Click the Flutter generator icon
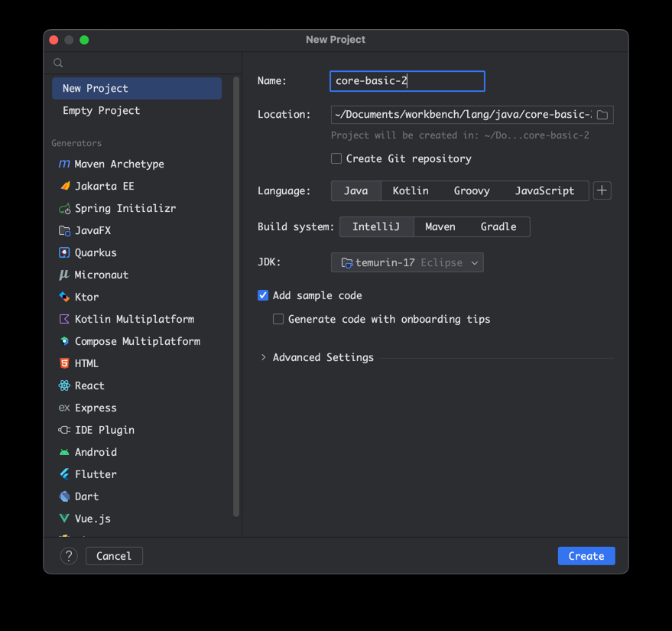This screenshot has width=672, height=631. (x=64, y=474)
